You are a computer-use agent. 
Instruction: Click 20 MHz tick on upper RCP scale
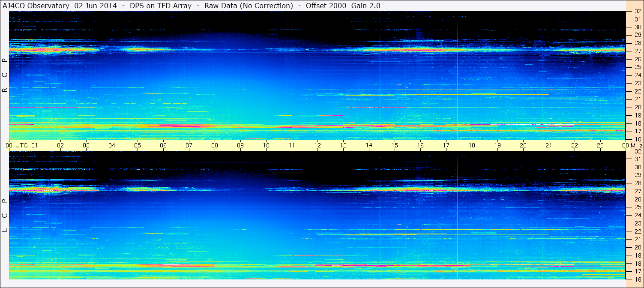click(x=637, y=107)
